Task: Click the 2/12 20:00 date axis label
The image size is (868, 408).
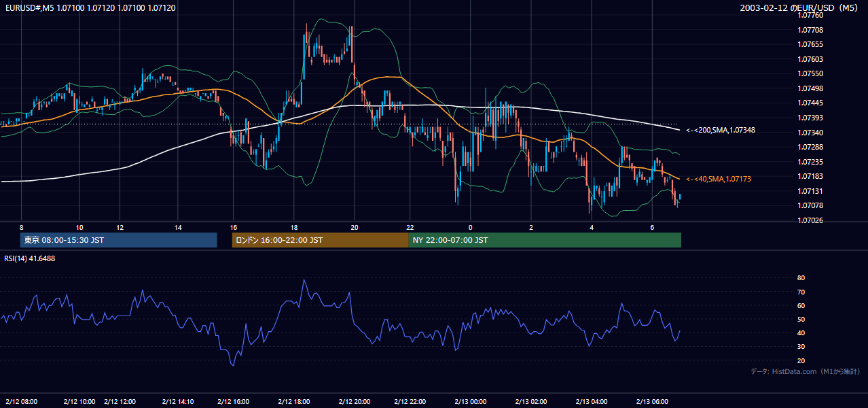Action: (355, 401)
